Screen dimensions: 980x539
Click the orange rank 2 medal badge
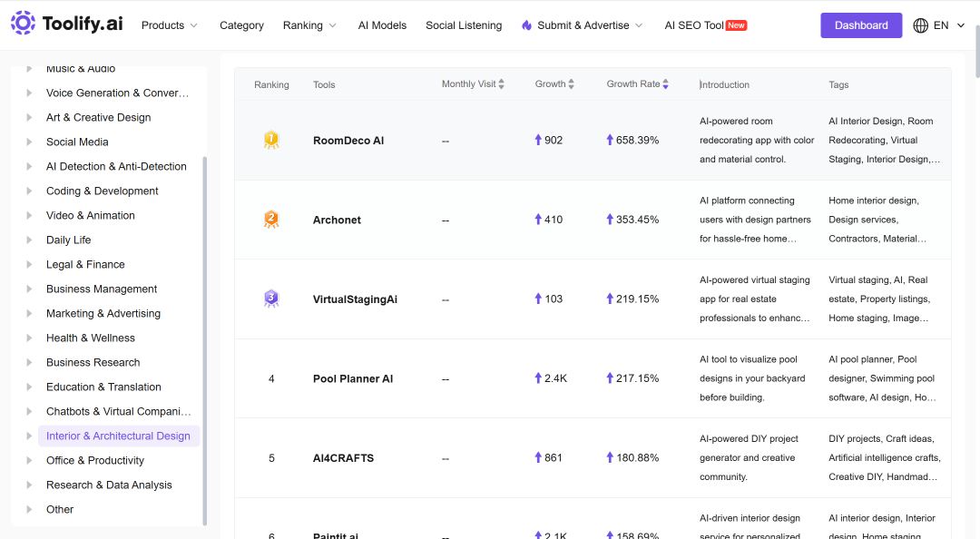coord(271,219)
